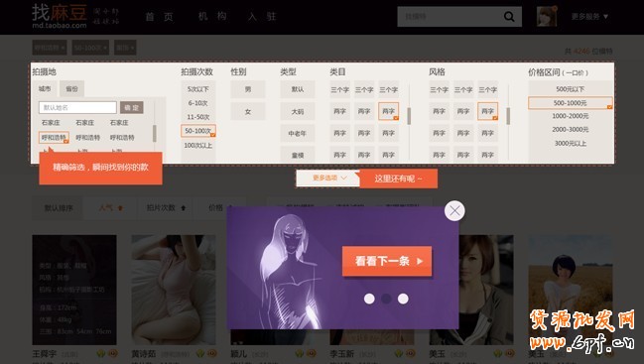
Task: Select 大码 under 类型
Action: point(298,111)
